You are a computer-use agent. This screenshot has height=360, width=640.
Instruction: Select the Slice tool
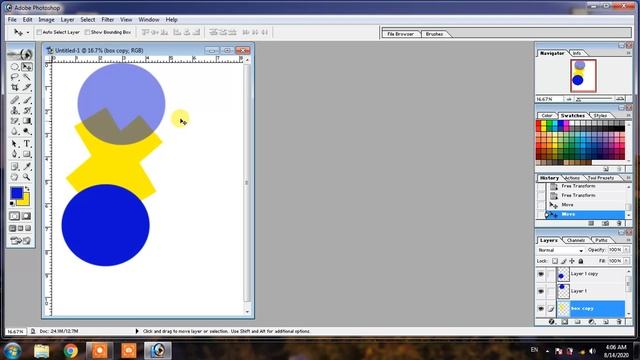pos(27,87)
